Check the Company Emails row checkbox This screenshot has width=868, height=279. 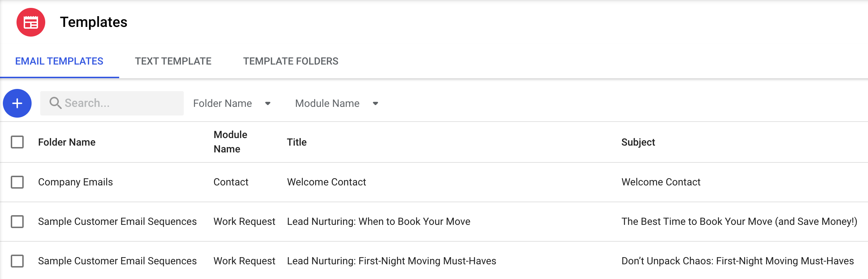(x=17, y=182)
